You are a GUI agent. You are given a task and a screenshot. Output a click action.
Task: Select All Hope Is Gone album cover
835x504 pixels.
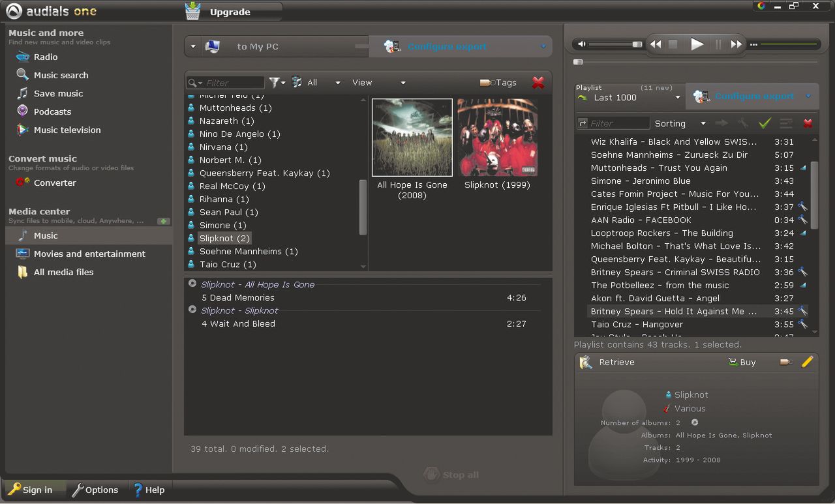tap(412, 138)
